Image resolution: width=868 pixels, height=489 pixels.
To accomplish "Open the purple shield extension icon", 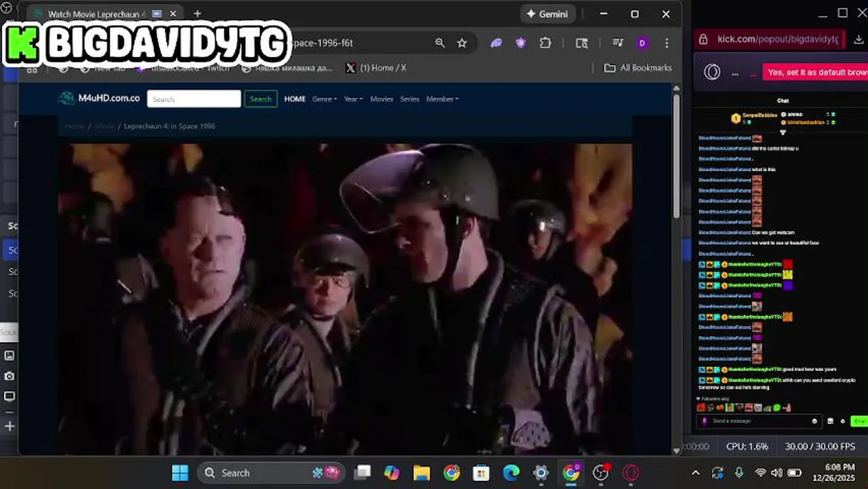I will point(521,43).
